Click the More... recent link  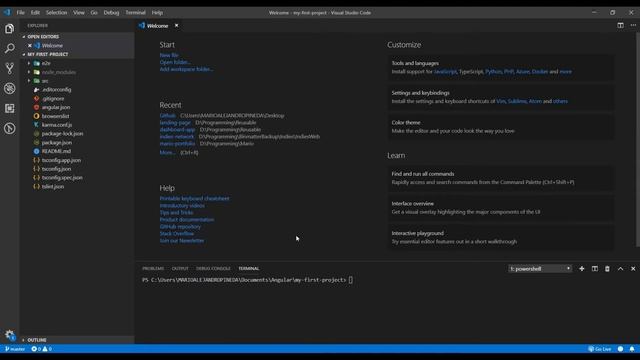[x=167, y=152]
